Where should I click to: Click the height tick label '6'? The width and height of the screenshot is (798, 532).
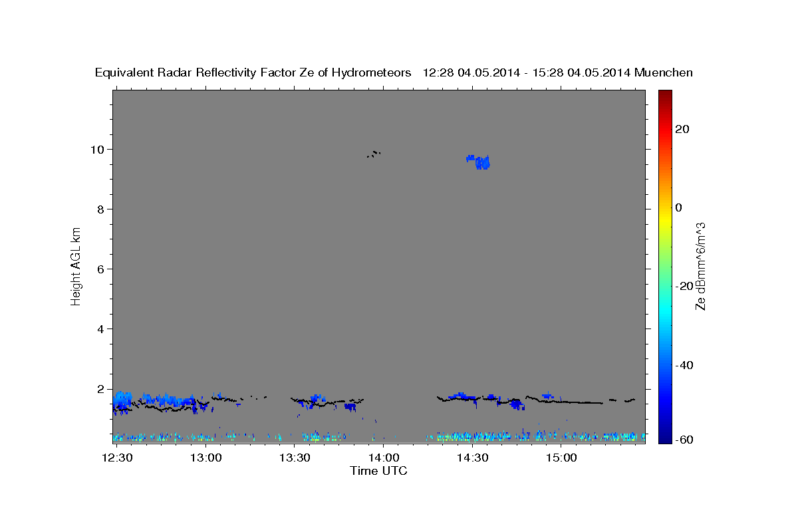click(102, 269)
